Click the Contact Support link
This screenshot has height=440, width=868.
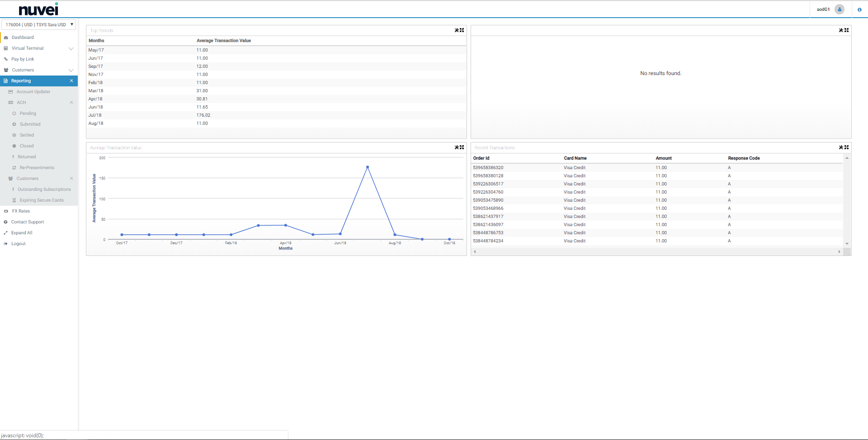tap(28, 222)
